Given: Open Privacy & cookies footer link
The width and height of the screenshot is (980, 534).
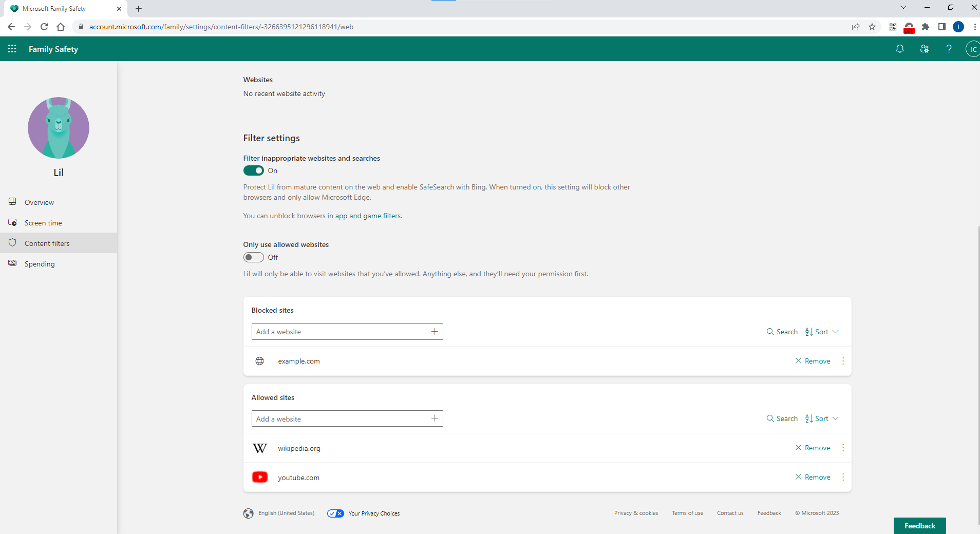Looking at the screenshot, I should pos(636,513).
